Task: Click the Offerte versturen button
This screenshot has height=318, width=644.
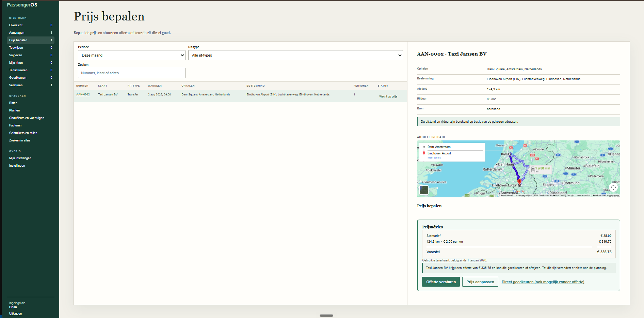Action: [x=441, y=282]
